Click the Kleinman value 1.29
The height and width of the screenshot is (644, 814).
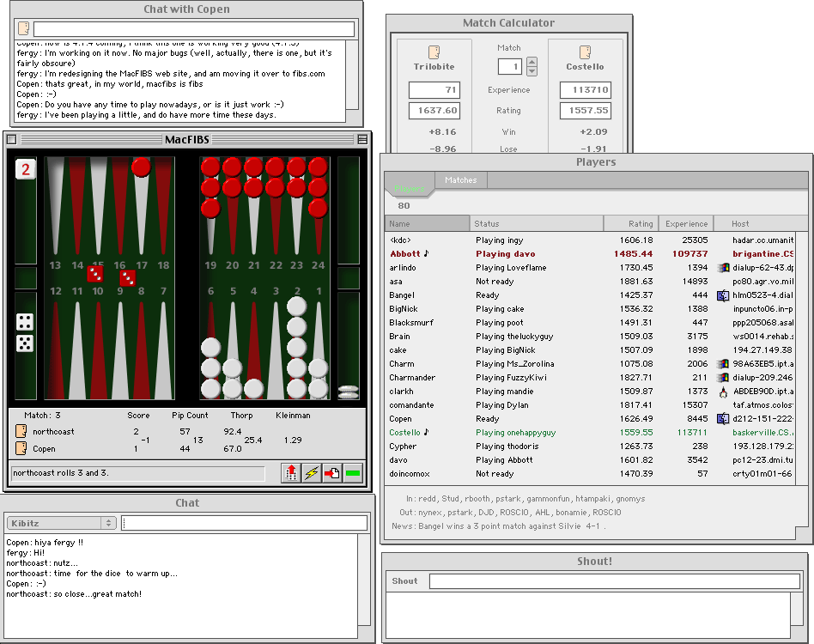293,440
